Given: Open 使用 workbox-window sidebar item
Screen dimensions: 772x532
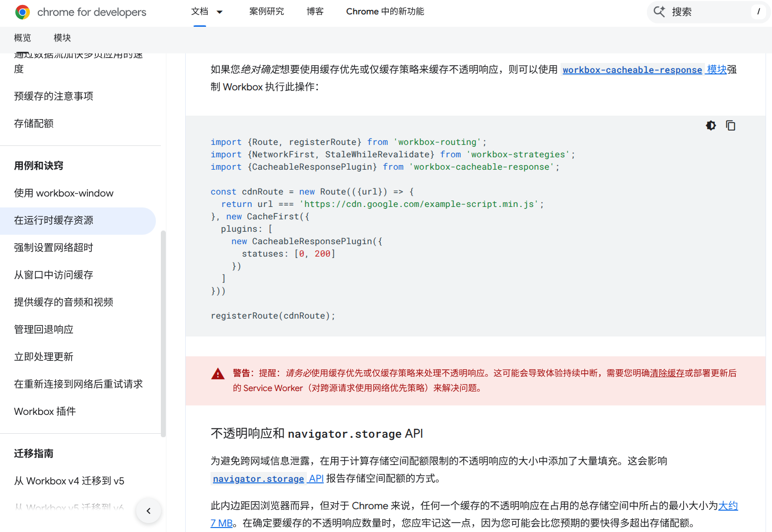Looking at the screenshot, I should tap(64, 193).
